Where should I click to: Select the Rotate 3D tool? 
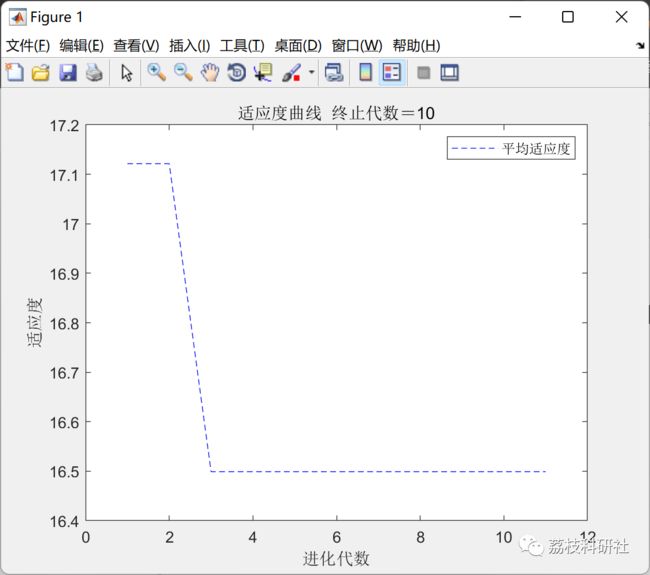click(237, 73)
